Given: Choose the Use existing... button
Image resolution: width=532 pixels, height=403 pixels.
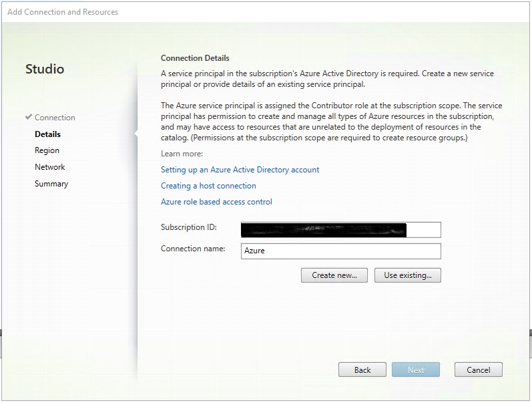Looking at the screenshot, I should (407, 275).
